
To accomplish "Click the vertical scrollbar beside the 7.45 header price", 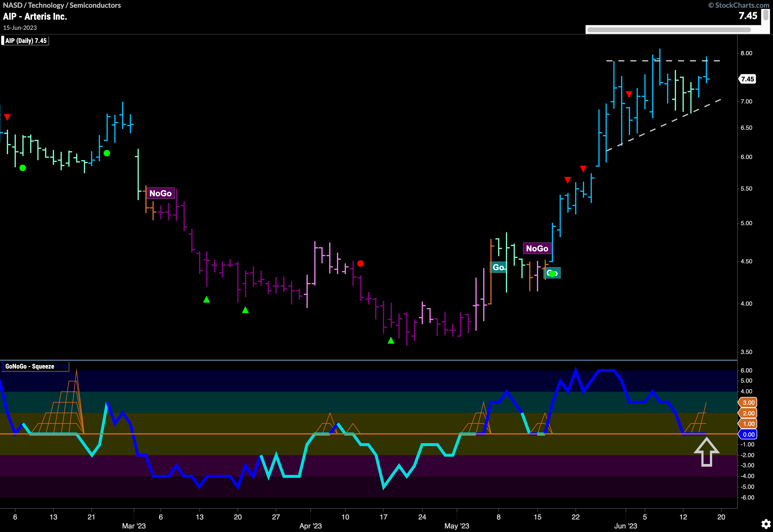I will (766, 15).
